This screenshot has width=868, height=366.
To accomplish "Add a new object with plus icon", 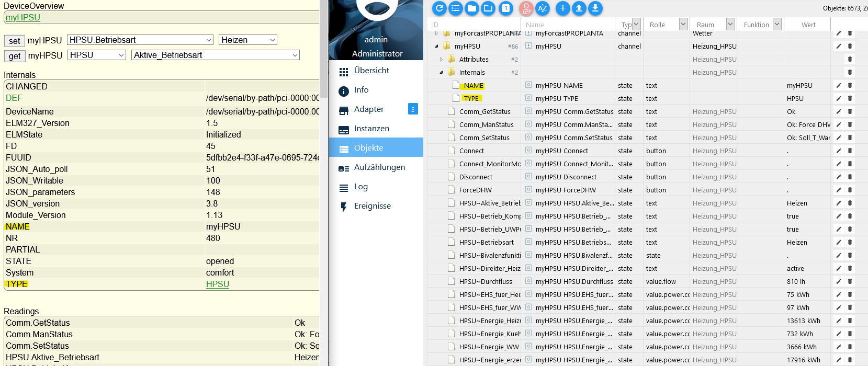I will pos(563,8).
